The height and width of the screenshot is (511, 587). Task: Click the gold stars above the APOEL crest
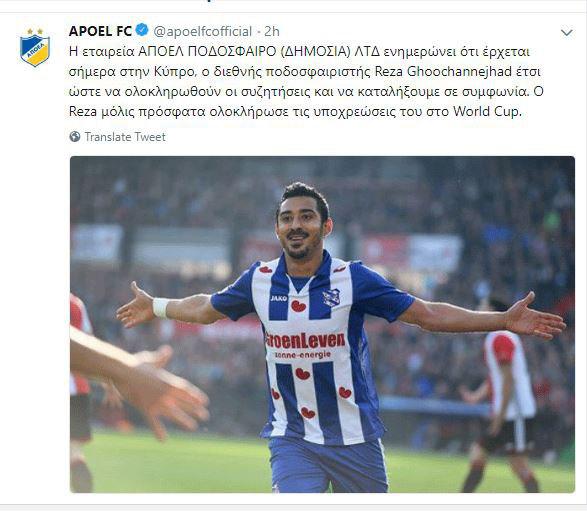[35, 31]
